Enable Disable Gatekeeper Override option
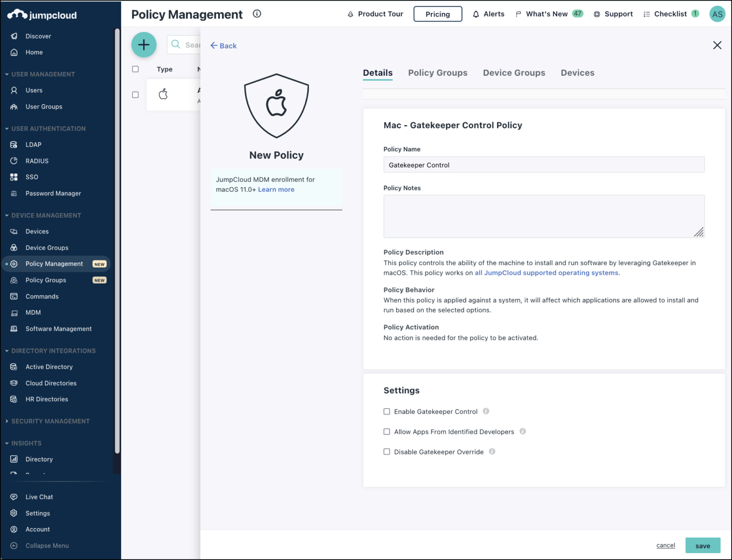Screen dimensions: 732x560 coord(386,451)
